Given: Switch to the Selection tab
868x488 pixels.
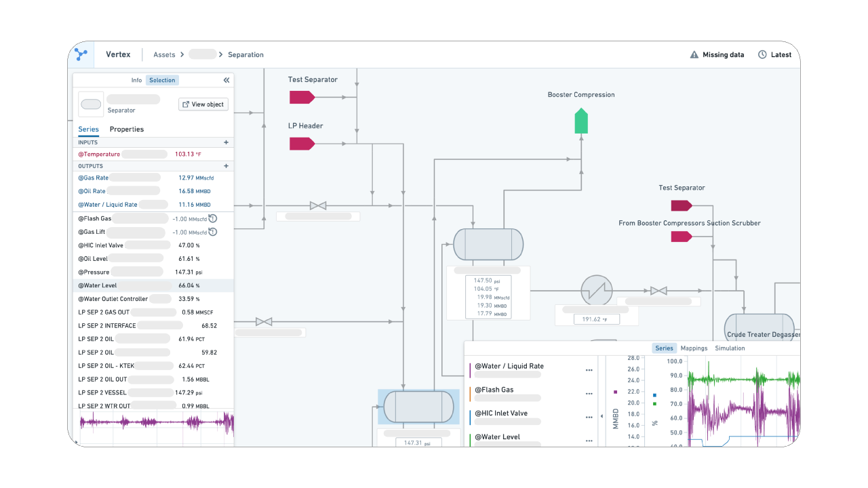Looking at the screenshot, I should (x=162, y=80).
